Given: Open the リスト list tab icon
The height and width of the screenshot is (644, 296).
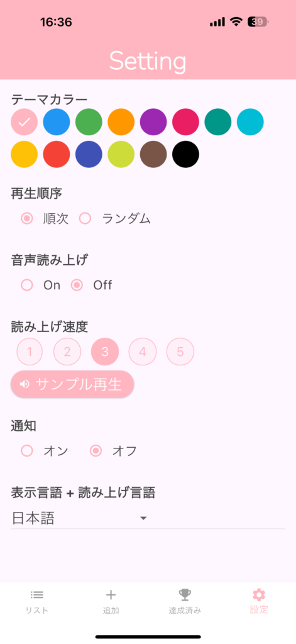Looking at the screenshot, I should click(x=37, y=594).
